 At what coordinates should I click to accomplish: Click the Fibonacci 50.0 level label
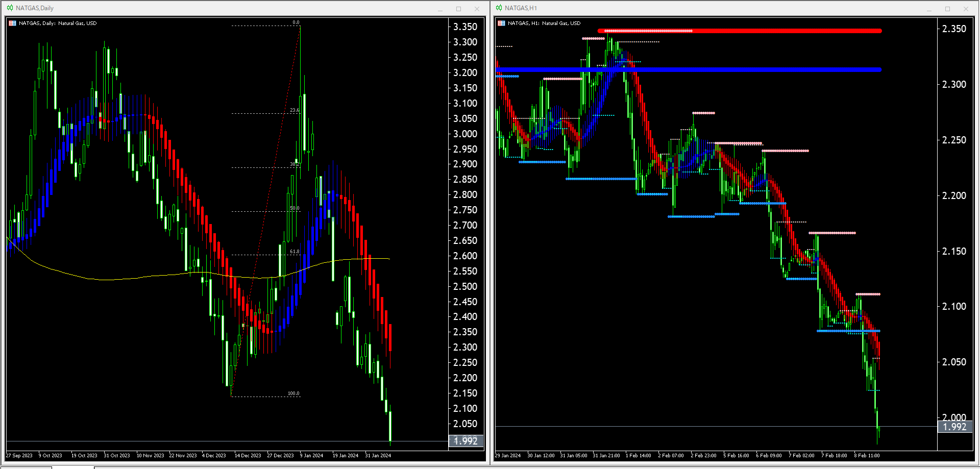(x=295, y=208)
